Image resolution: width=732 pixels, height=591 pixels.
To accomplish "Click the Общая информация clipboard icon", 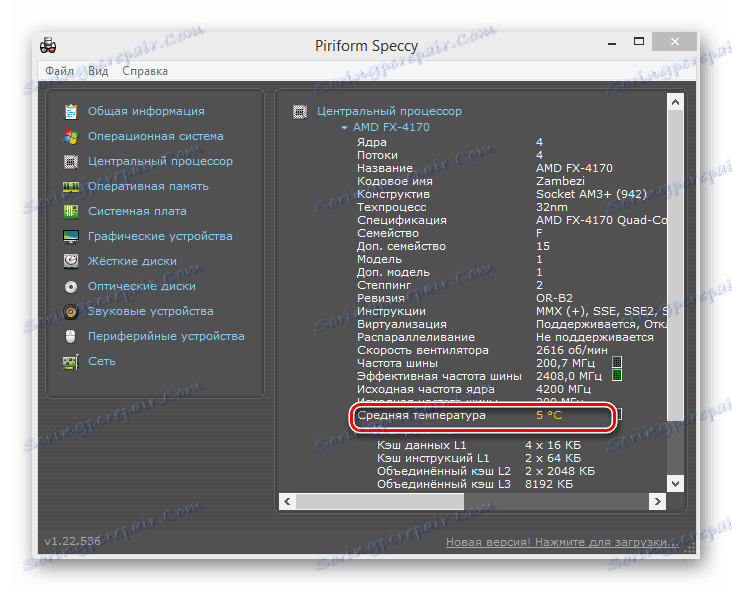I will [x=71, y=112].
